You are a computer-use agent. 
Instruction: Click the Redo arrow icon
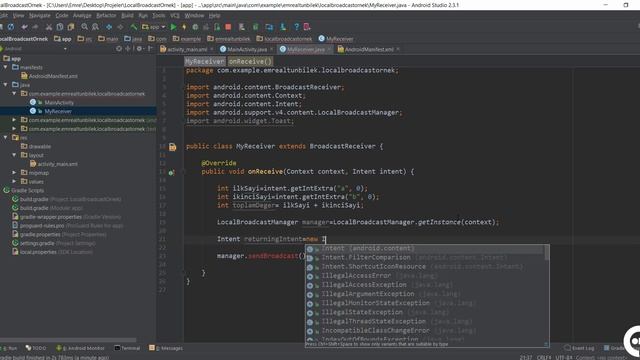[x=36, y=27]
